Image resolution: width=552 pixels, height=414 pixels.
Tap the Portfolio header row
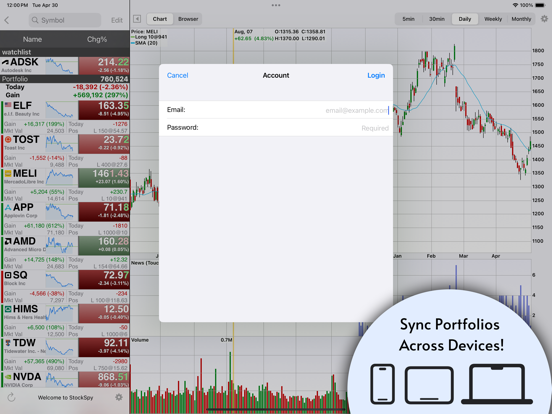pos(65,79)
